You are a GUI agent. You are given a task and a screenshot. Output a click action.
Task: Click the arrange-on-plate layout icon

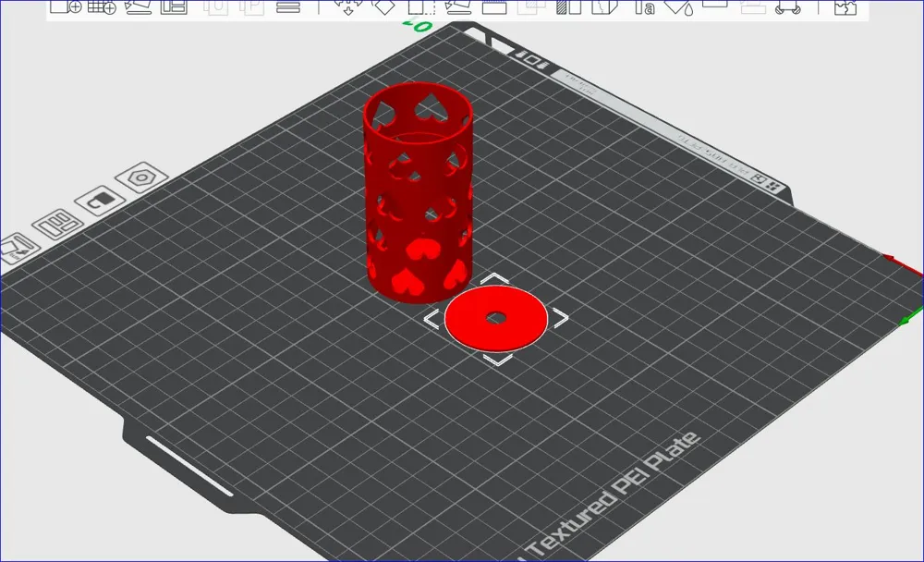(57, 225)
